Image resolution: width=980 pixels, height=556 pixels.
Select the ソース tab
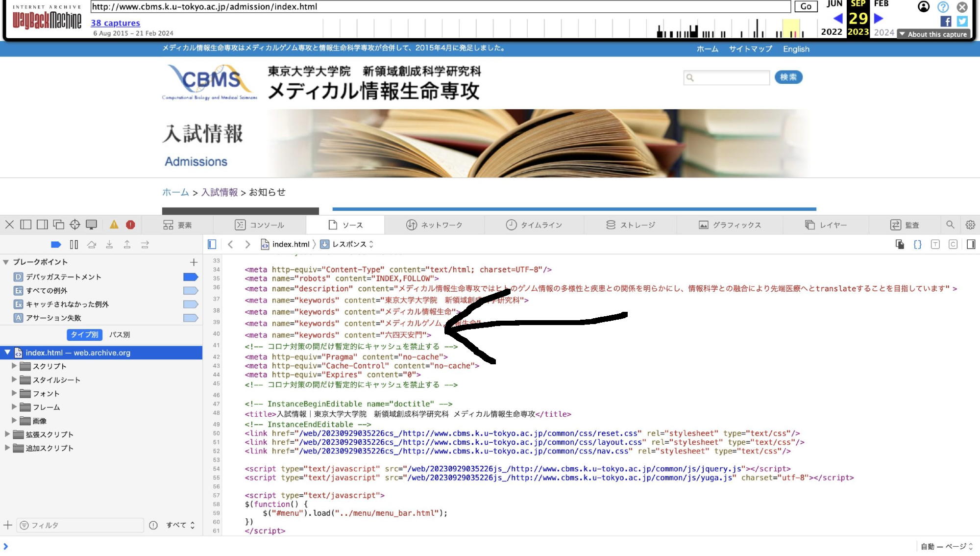(345, 225)
